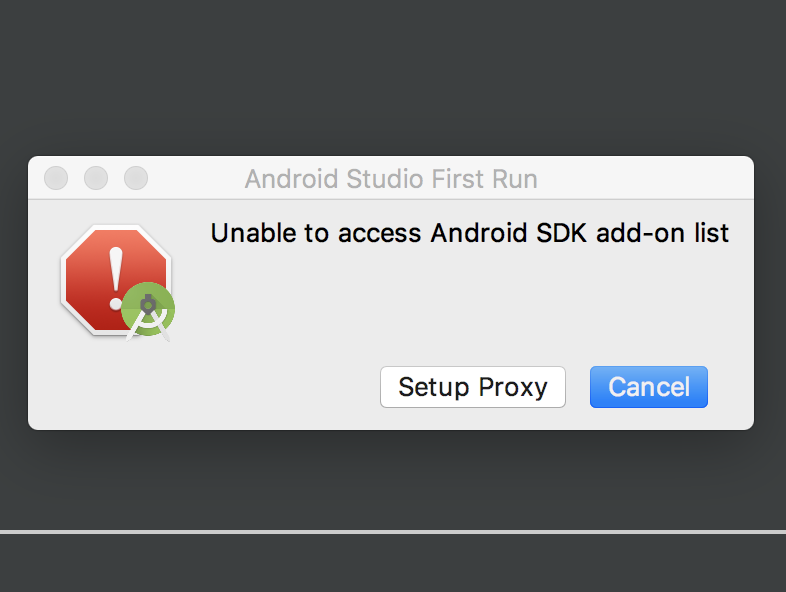Screen dimensions: 786x592
Task: Click the white exclamation mark symbol
Action: point(116,278)
